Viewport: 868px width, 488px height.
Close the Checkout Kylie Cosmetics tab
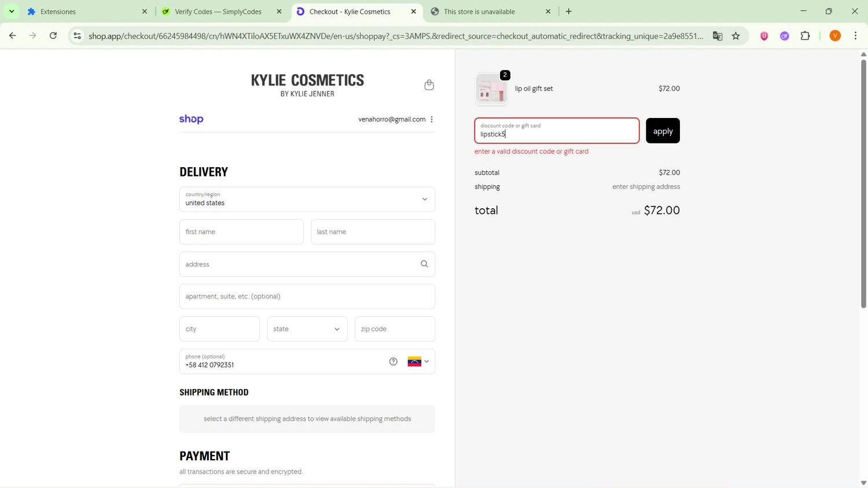point(414,12)
